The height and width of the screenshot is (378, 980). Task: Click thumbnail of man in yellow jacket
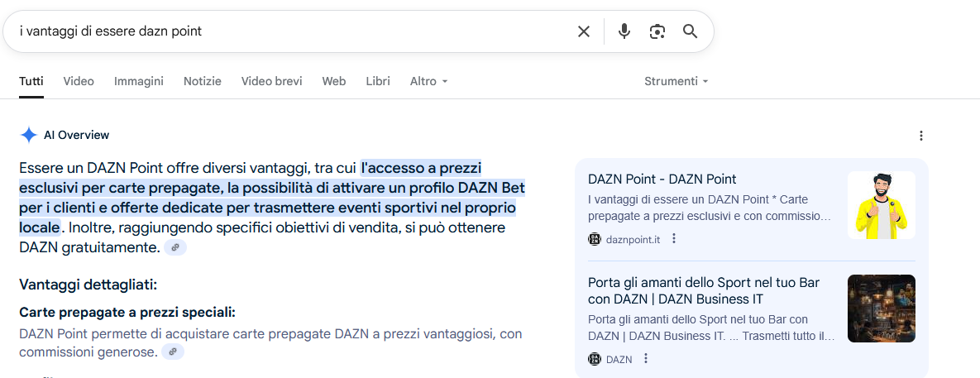pyautogui.click(x=882, y=205)
